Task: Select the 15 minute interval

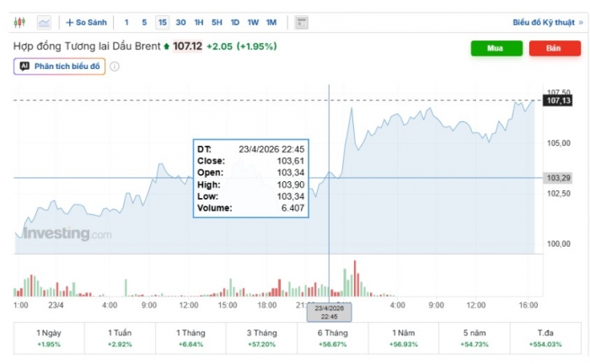Action: [162, 23]
